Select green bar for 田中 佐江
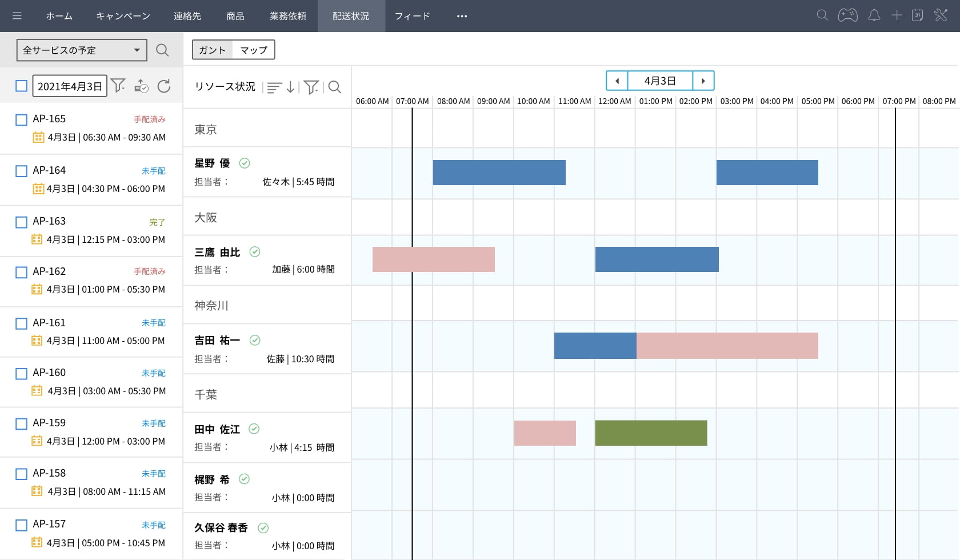 [651, 433]
